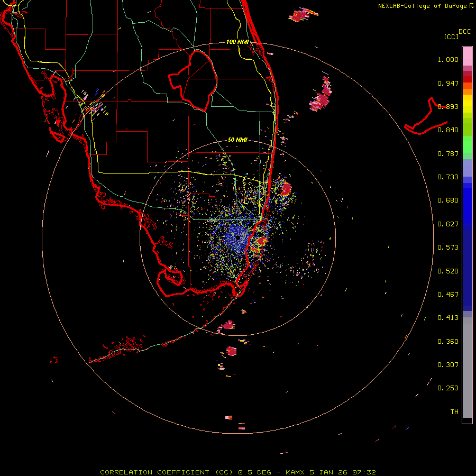The height and width of the screenshot is (476, 476).
Task: Select the 0.573 scale value
Action: 448,248
